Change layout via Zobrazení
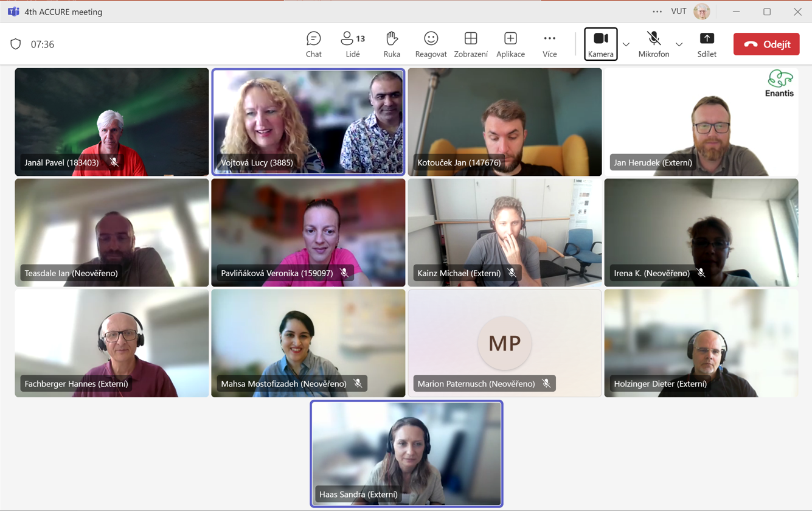The width and height of the screenshot is (812, 511). (470, 44)
